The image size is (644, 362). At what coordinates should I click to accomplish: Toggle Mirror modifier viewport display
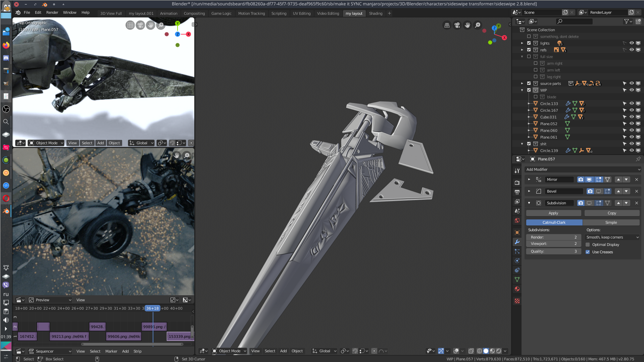tap(589, 179)
